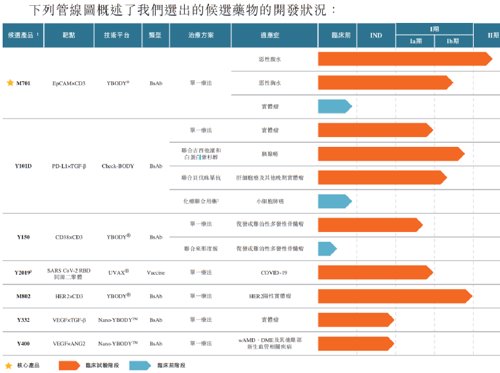Click the blue arrow in Y101D's fourth row
The image size is (500, 373).
point(335,201)
